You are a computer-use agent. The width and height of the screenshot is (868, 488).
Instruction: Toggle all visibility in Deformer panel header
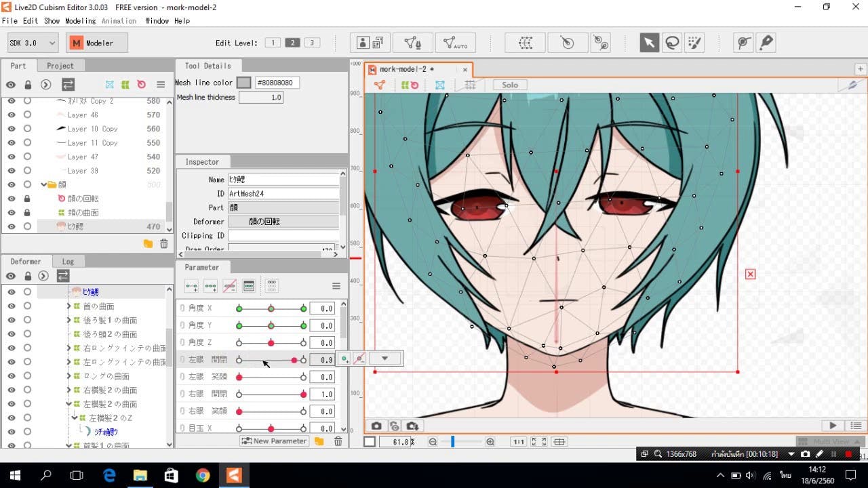point(11,276)
